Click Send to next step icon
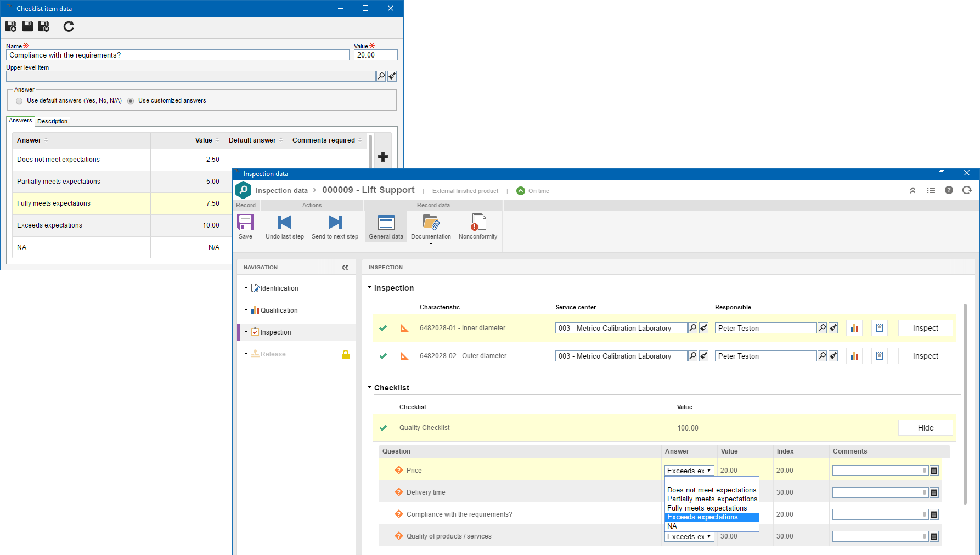980x555 pixels. coord(335,222)
